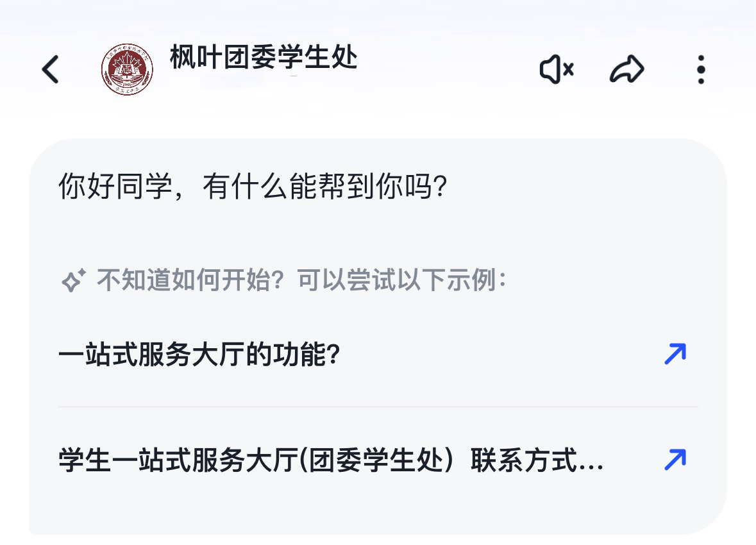The image size is (756, 545).
Task: Click the 枫叶团委学生处 title text
Action: [x=264, y=58]
